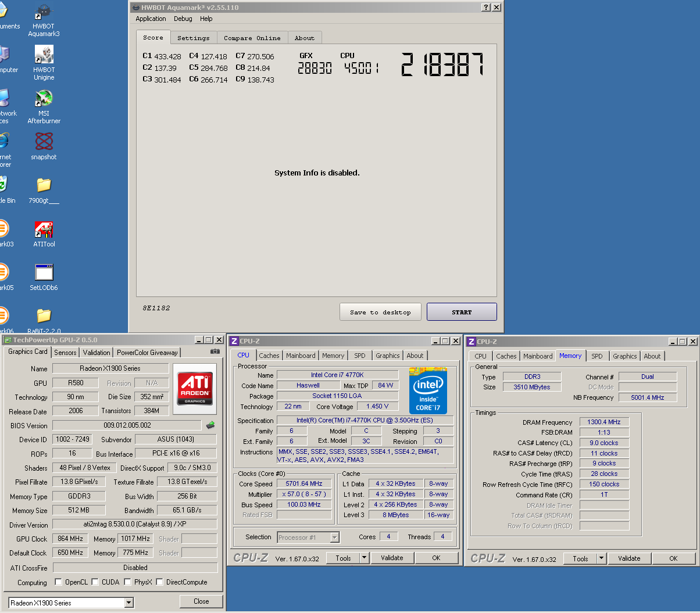Click the Intel Core i7 logo in CPU-Z
The width and height of the screenshot is (700, 613).
coord(427,390)
